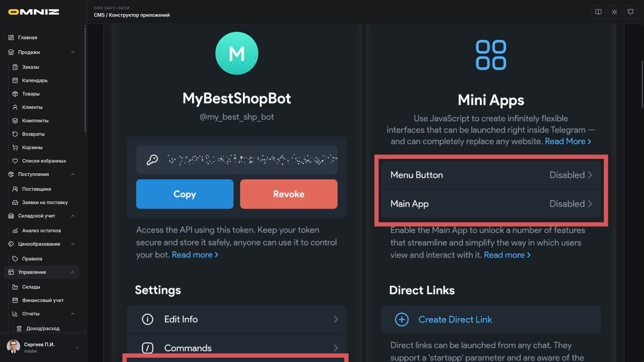
Task: Click the plus icon of Create Direct Link
Action: (x=402, y=320)
